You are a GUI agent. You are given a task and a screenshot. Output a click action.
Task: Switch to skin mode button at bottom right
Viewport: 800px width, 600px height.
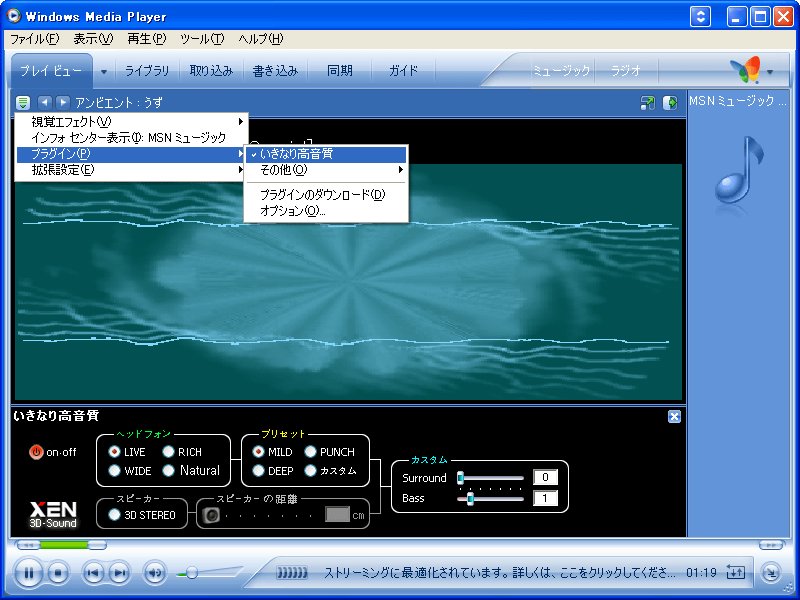point(770,572)
